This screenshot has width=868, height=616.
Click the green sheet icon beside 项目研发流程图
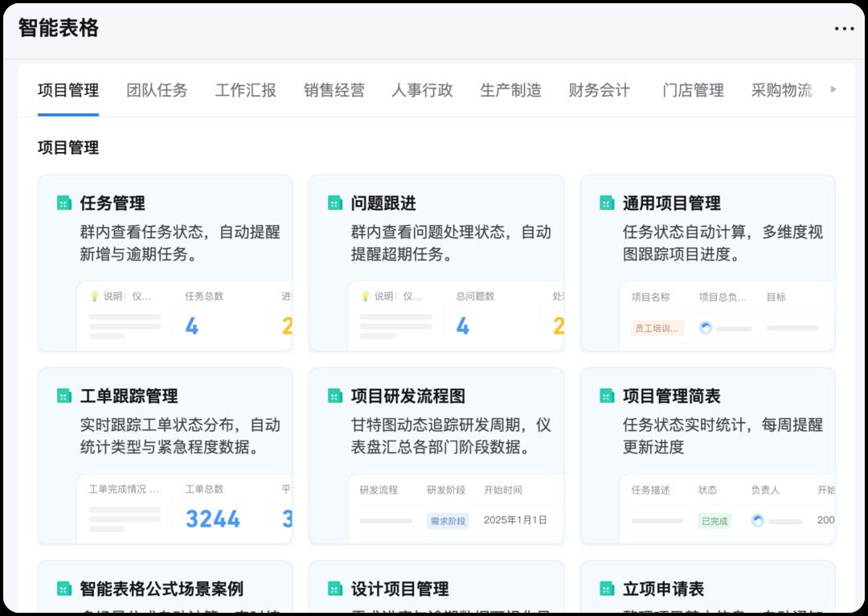pyautogui.click(x=335, y=396)
